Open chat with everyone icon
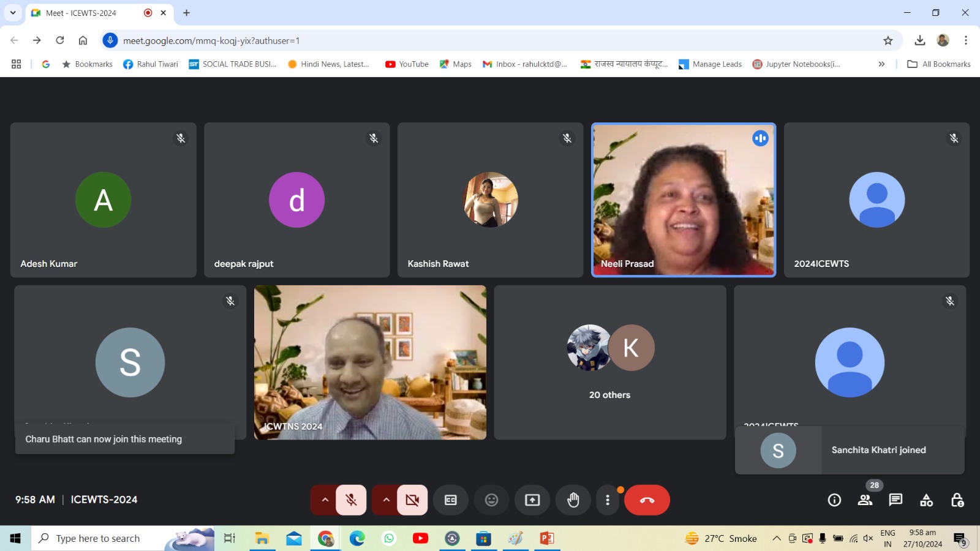 click(895, 500)
